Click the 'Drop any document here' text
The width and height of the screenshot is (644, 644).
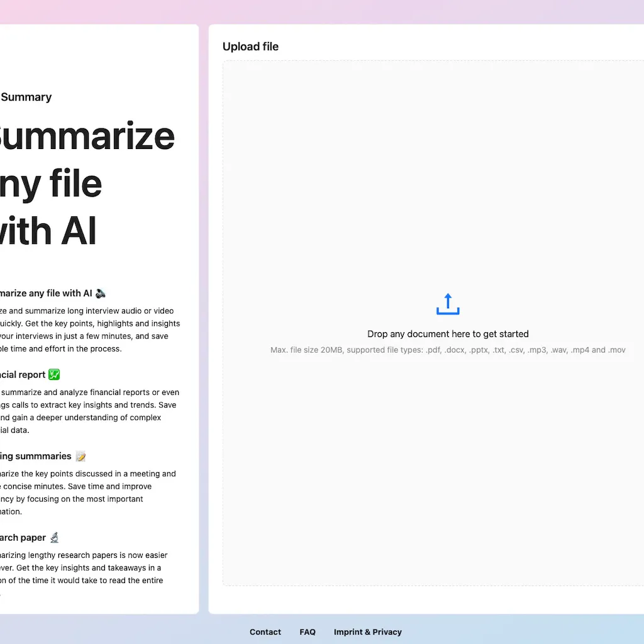click(448, 334)
